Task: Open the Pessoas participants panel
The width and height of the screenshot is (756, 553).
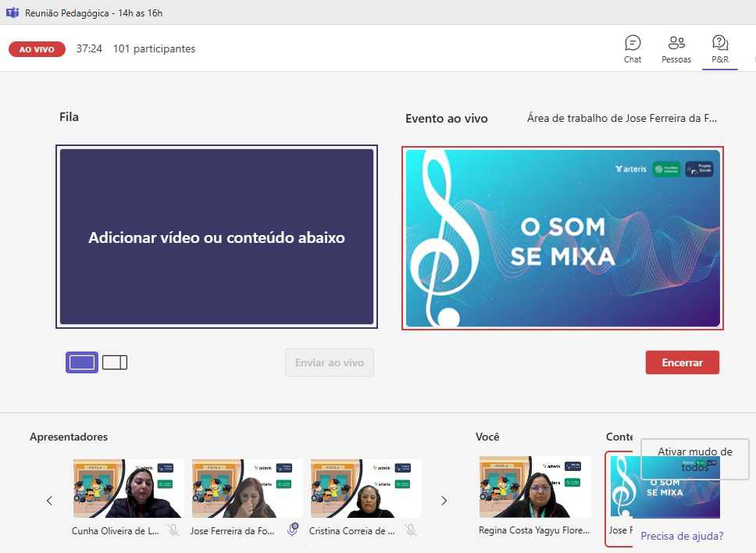Action: point(676,48)
